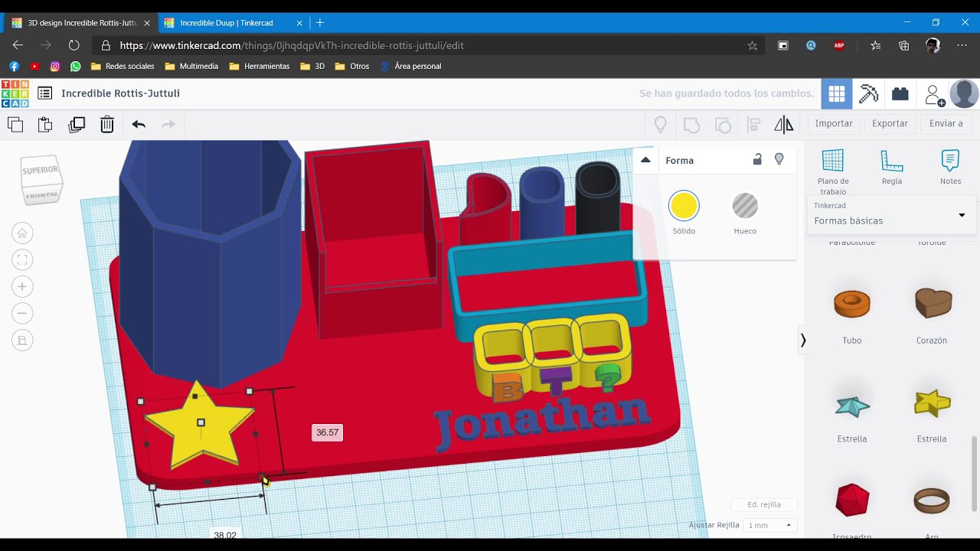Click the browser address bar
The height and width of the screenshot is (551, 980).
[x=429, y=45]
